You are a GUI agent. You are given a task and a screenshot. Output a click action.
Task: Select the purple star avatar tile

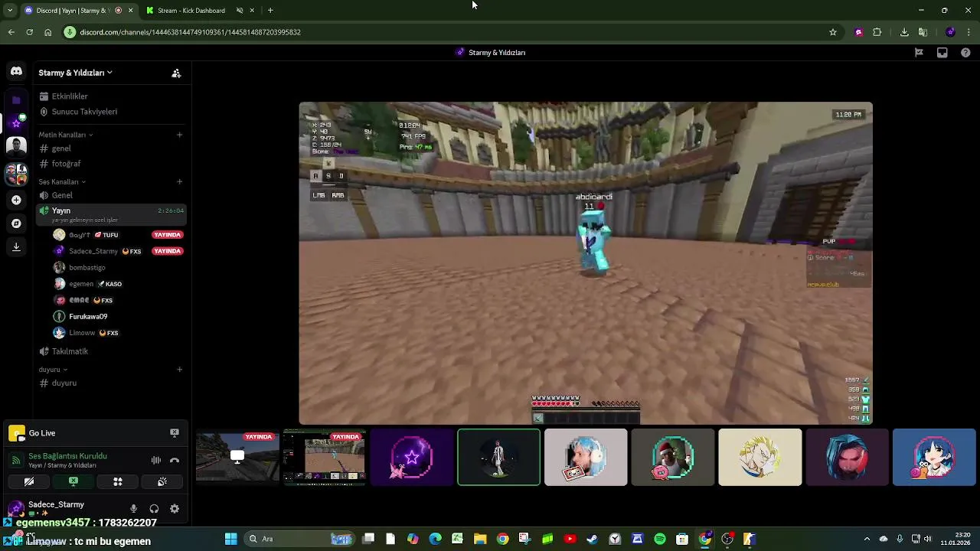tap(412, 458)
